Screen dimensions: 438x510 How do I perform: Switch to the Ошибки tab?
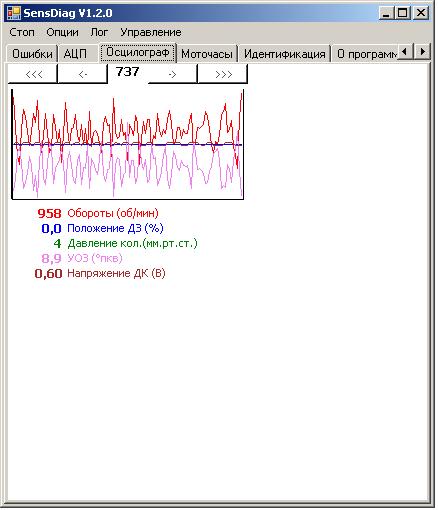pyautogui.click(x=32, y=54)
